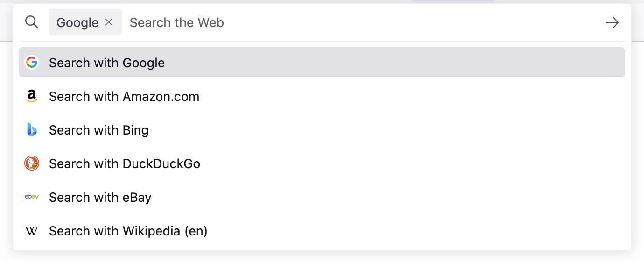The width and height of the screenshot is (644, 263).
Task: Click the eBay logo icon
Action: pos(32,197)
